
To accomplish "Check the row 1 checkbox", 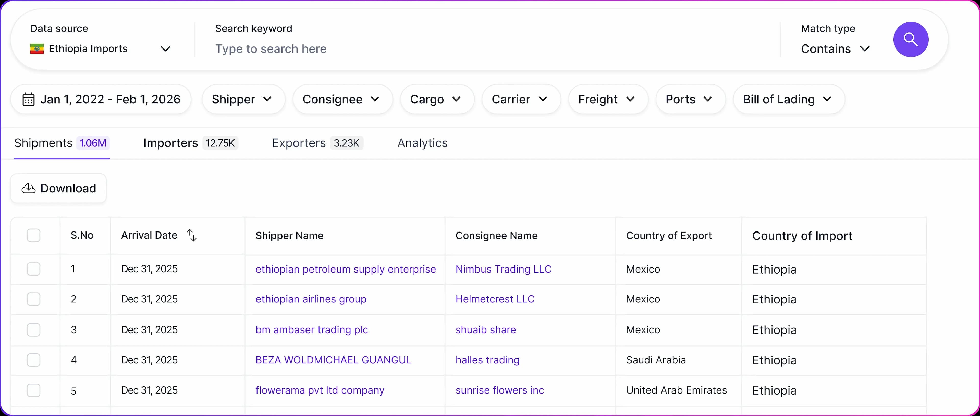I will coord(33,269).
